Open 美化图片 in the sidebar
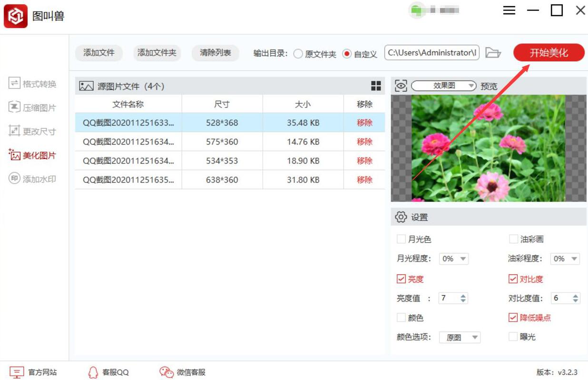The image size is (588, 380). pyautogui.click(x=32, y=155)
